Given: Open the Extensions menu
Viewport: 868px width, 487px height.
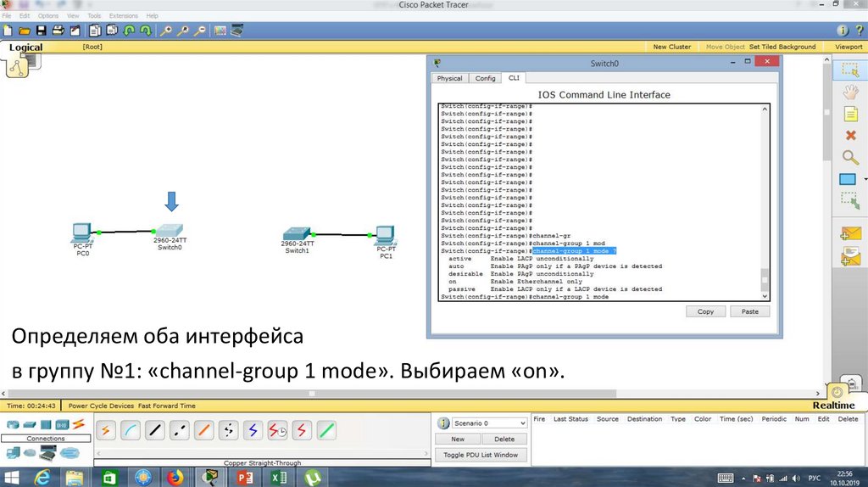Looking at the screenshot, I should tap(124, 15).
